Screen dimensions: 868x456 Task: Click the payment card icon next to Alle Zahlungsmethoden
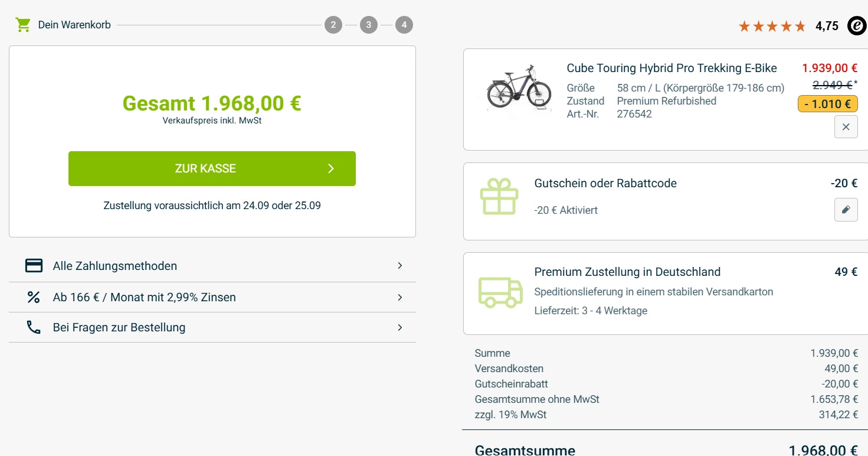click(x=34, y=265)
